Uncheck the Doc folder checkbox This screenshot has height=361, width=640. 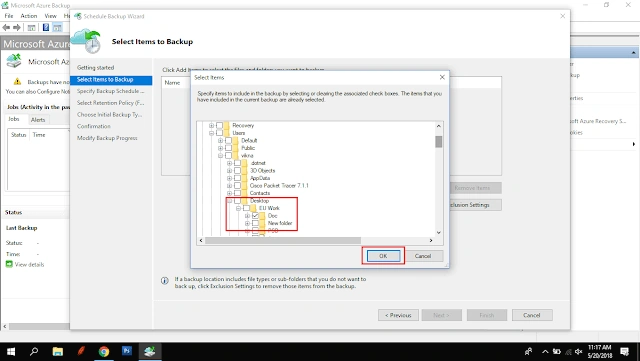[x=256, y=216]
